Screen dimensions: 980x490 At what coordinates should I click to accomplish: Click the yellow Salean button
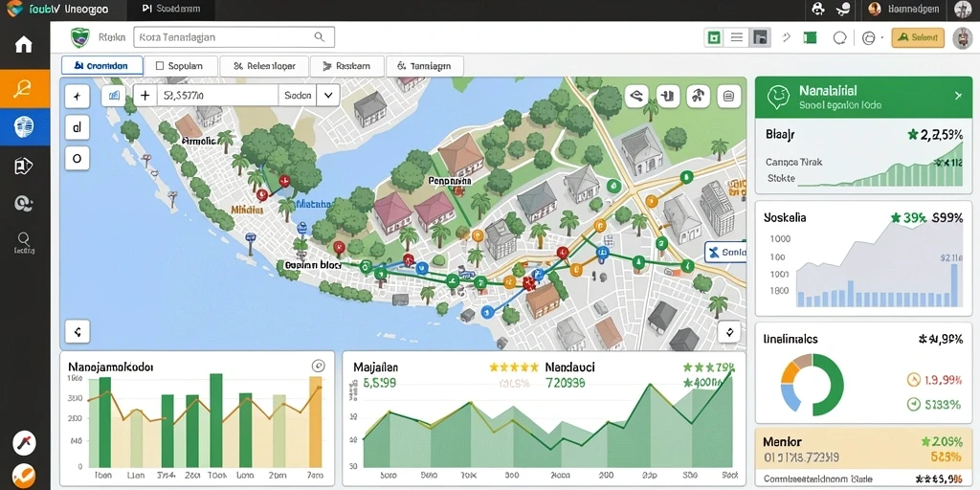coord(918,37)
